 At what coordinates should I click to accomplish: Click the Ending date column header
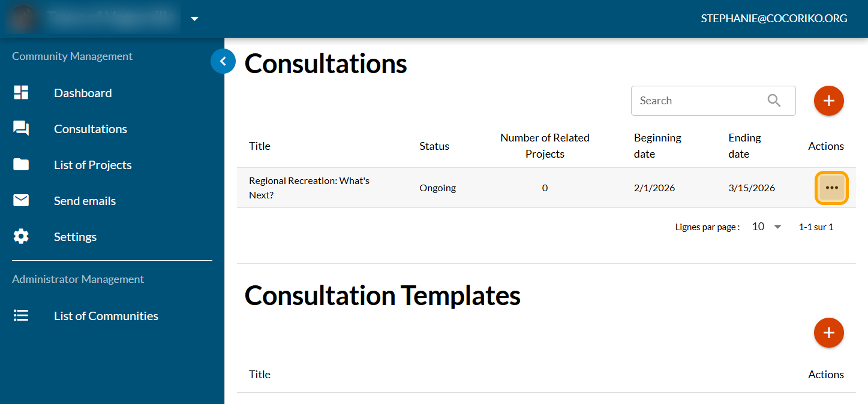[x=744, y=146]
